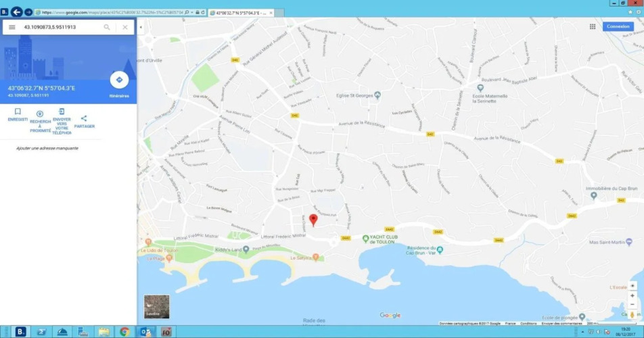This screenshot has width=644, height=338.
Task: Click the search magnifier icon in Maps
Action: (x=107, y=27)
